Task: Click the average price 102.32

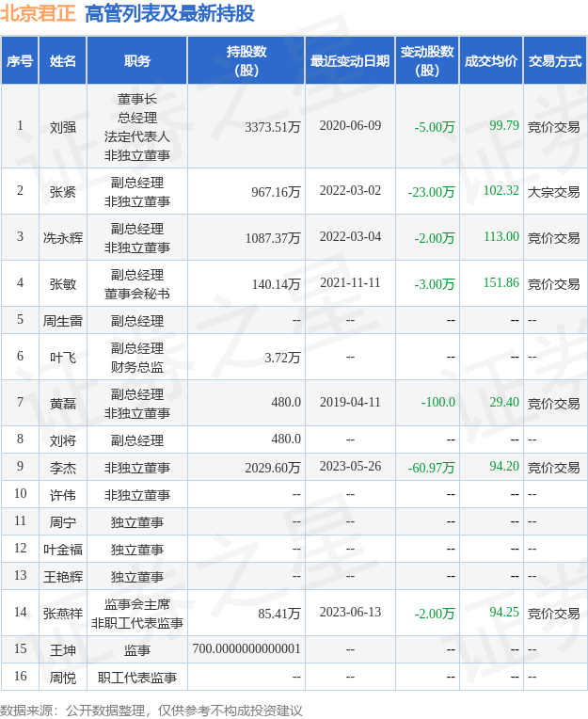Action: [501, 190]
